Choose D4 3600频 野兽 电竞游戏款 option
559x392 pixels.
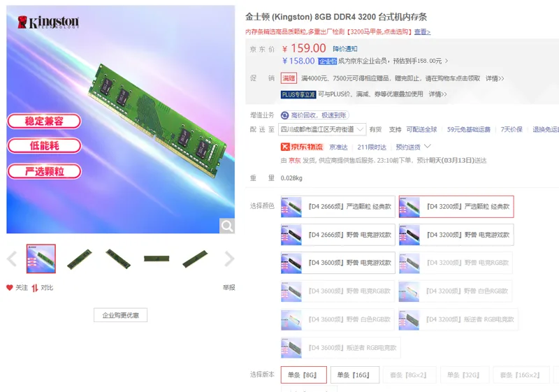click(338, 263)
